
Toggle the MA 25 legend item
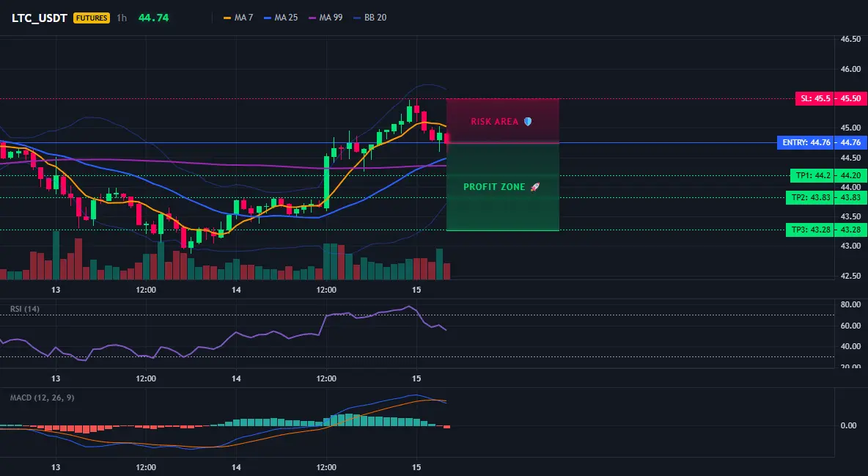tap(281, 18)
